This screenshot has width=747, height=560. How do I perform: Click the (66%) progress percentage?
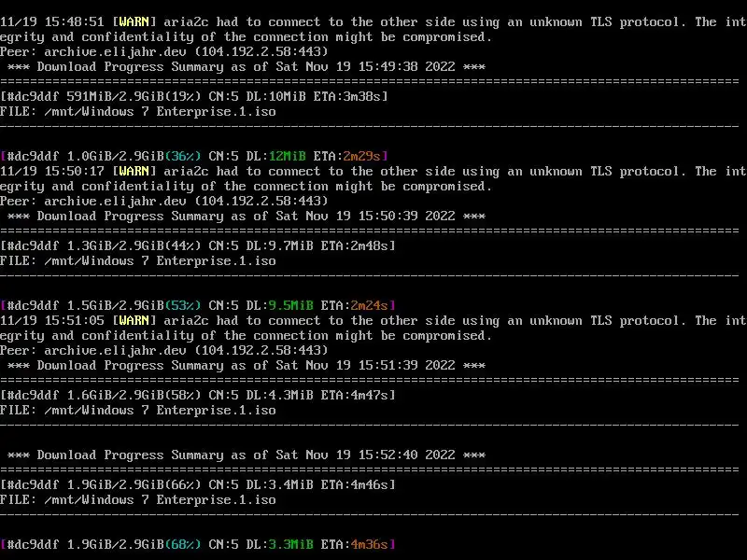tap(182, 484)
